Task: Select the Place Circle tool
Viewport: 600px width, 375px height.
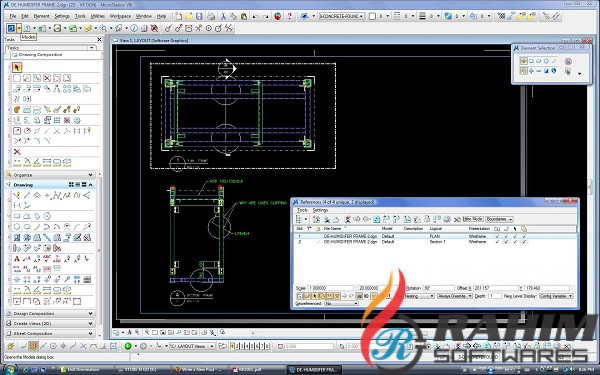Action: pyautogui.click(x=17, y=227)
